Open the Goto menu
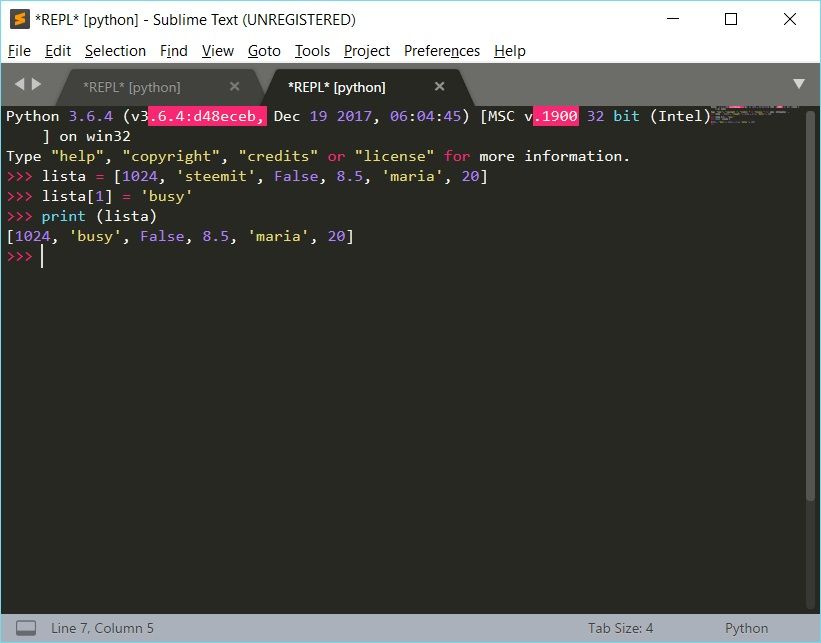The width and height of the screenshot is (821, 643). click(x=264, y=51)
